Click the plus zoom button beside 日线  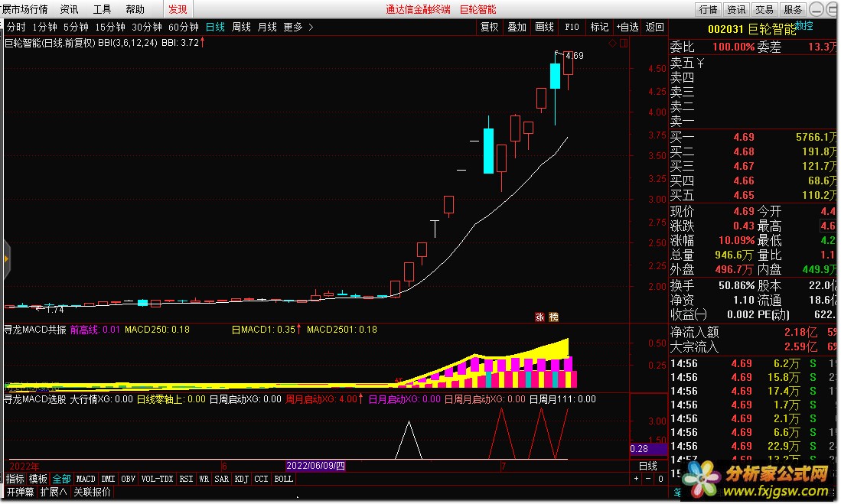pyautogui.click(x=637, y=479)
